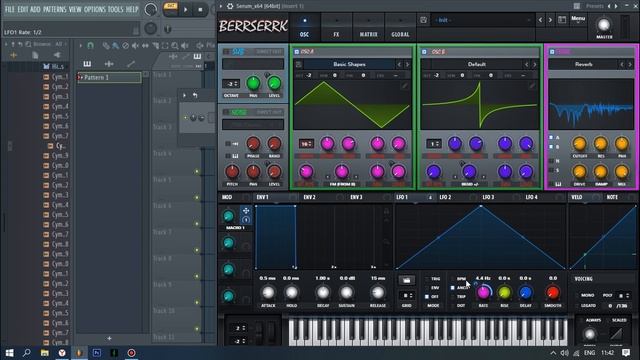The height and width of the screenshot is (360, 640).
Task: Change the LFO GRID size stepper
Action: point(407,296)
